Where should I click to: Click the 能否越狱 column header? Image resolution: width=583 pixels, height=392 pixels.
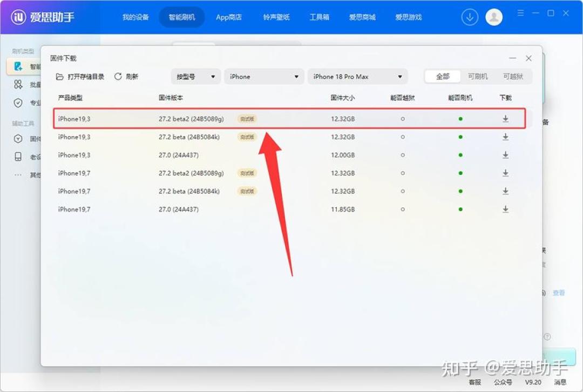[402, 98]
